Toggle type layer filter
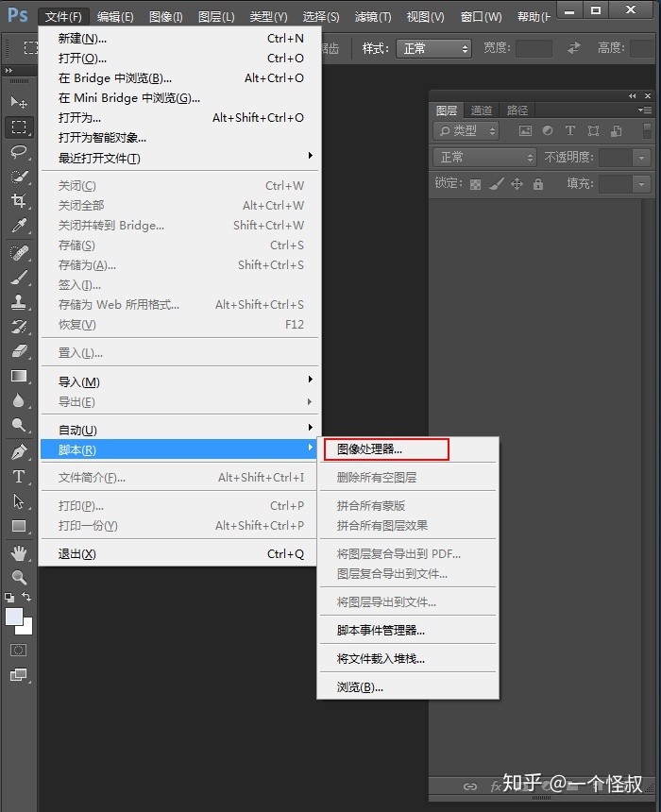 [570, 131]
